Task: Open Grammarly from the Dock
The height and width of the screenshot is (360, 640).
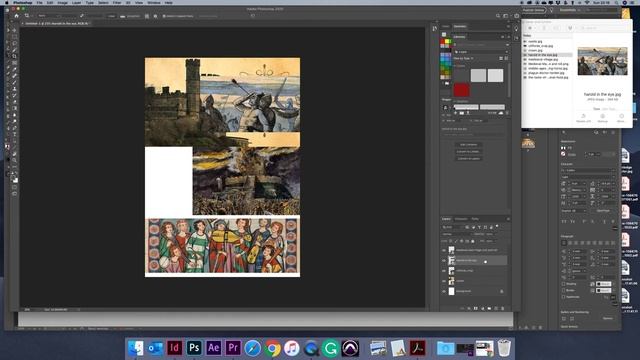Action: point(331,348)
